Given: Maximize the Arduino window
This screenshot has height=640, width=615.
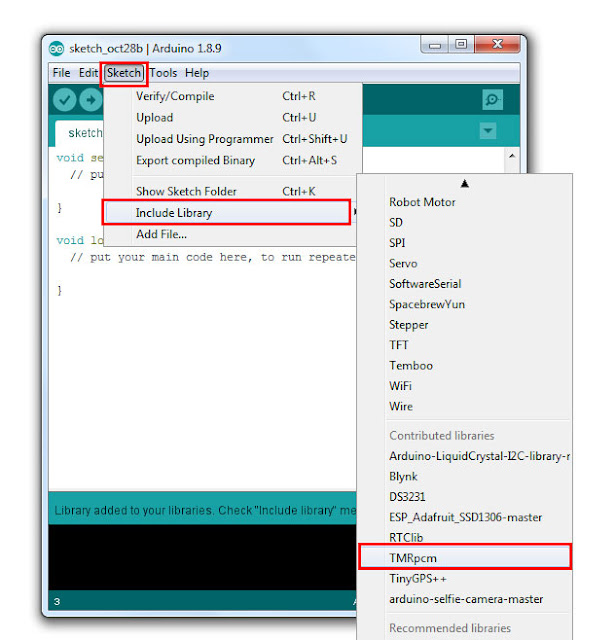Looking at the screenshot, I should pyautogui.click(x=461, y=44).
